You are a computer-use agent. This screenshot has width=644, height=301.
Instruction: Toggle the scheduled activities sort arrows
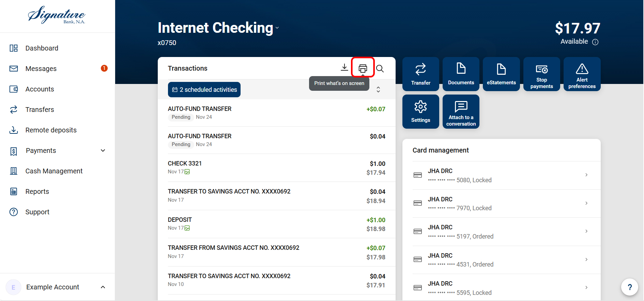[x=378, y=89]
